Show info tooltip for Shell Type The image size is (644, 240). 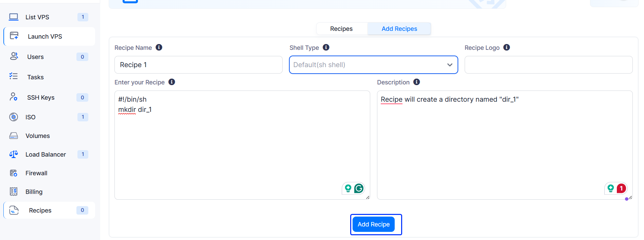click(x=326, y=47)
